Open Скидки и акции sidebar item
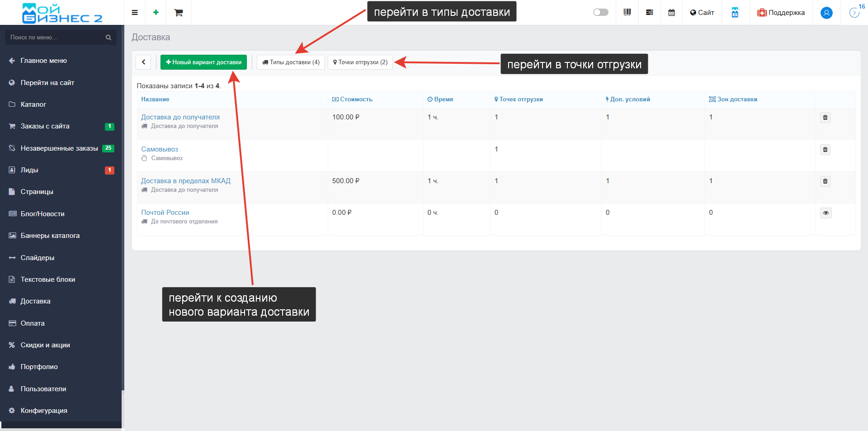 pos(45,345)
